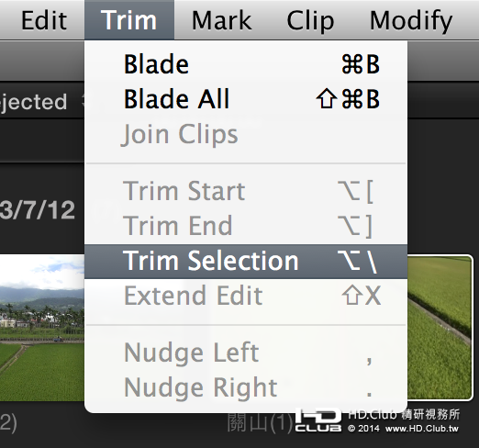The width and height of the screenshot is (479, 448).
Task: Open the Edit menu
Action: pyautogui.click(x=44, y=20)
